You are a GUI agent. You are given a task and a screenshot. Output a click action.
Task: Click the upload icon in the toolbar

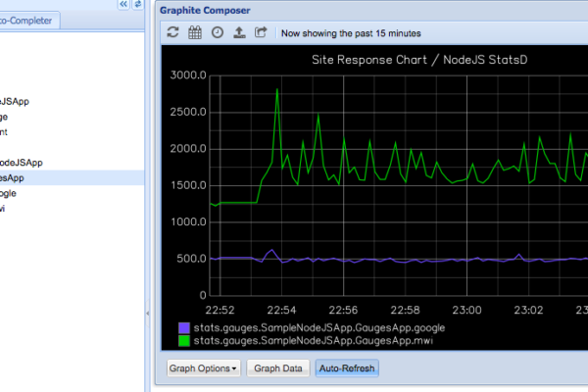pos(238,32)
